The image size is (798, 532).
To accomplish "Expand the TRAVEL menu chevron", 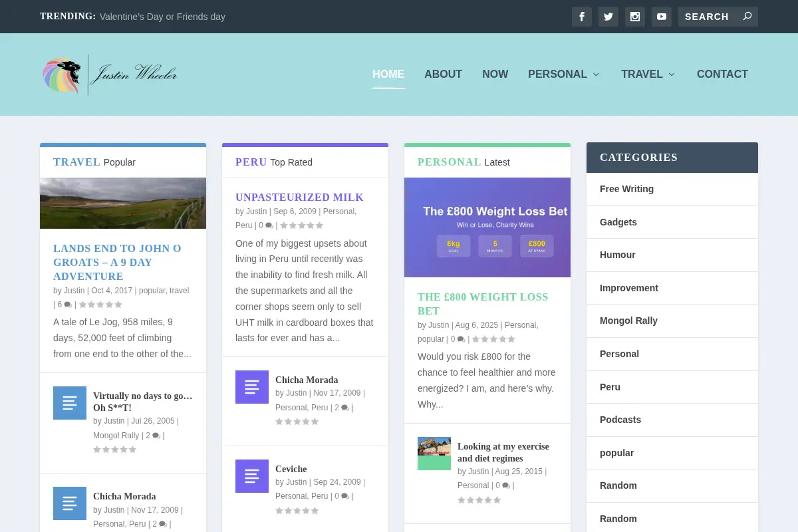I will tap(672, 74).
